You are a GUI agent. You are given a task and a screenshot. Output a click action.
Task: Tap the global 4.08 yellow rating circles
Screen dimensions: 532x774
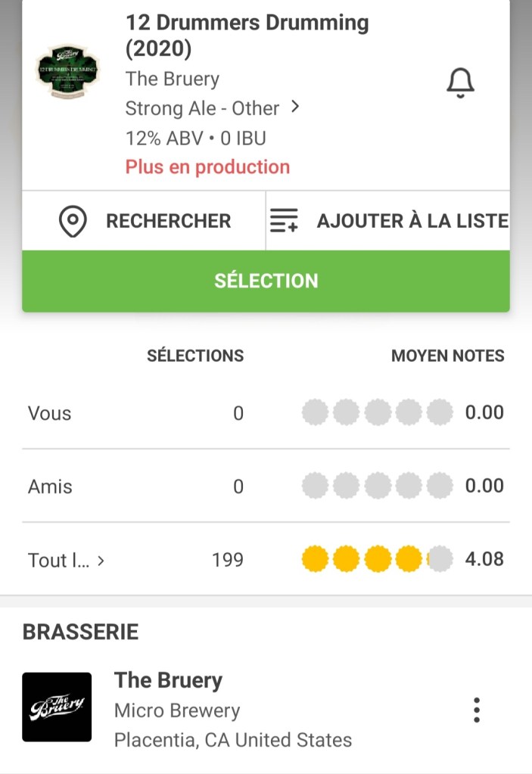[377, 560]
